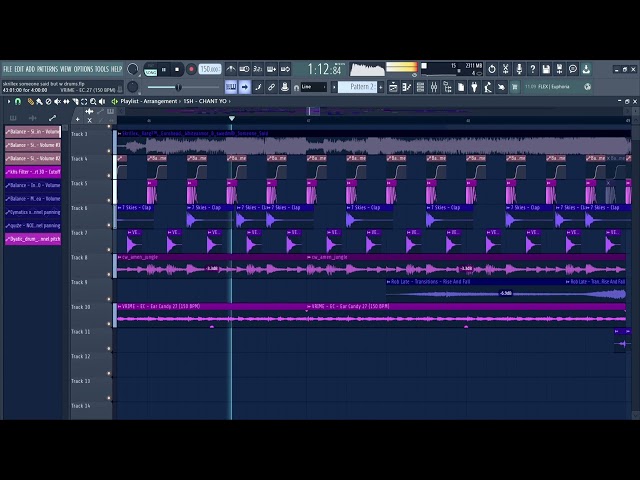This screenshot has height=480, width=640.
Task: Select the playlist Mute tool
Action: click(57, 101)
